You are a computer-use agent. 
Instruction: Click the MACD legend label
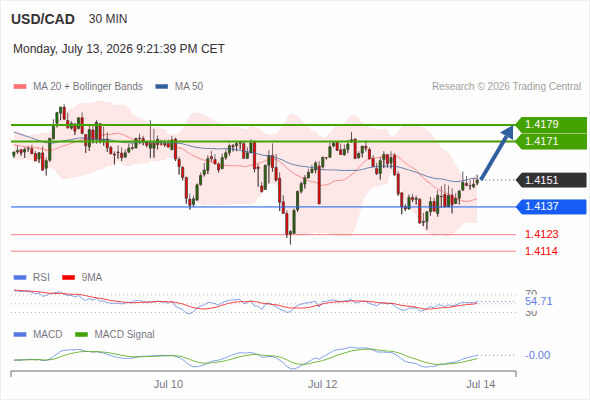48,335
